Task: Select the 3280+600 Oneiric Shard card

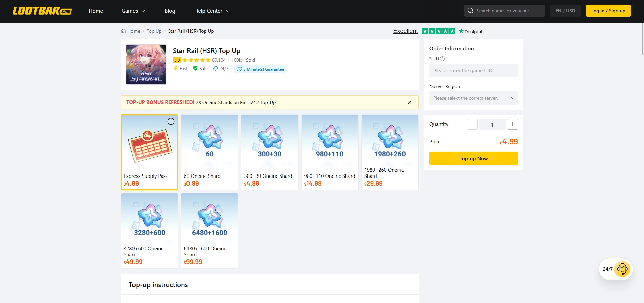Action: pyautogui.click(x=149, y=231)
